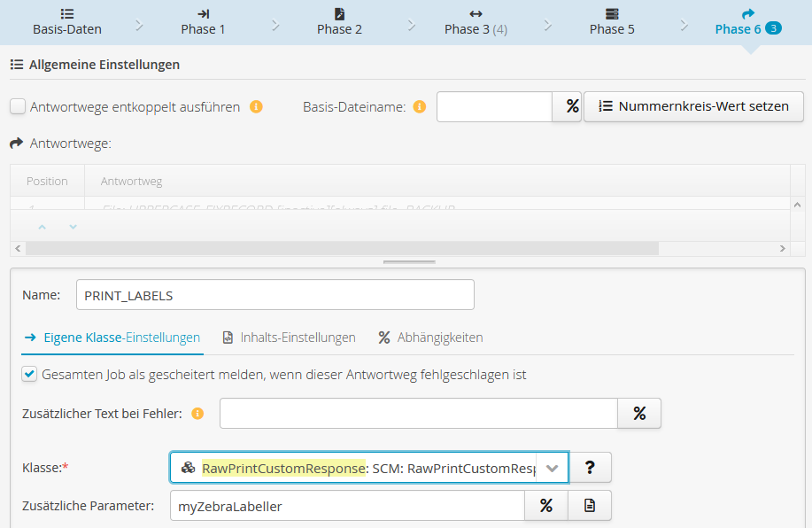The width and height of the screenshot is (812, 528).
Task: Click info icon next to Antwortwege entkoppelt ausführen
Action: click(256, 107)
